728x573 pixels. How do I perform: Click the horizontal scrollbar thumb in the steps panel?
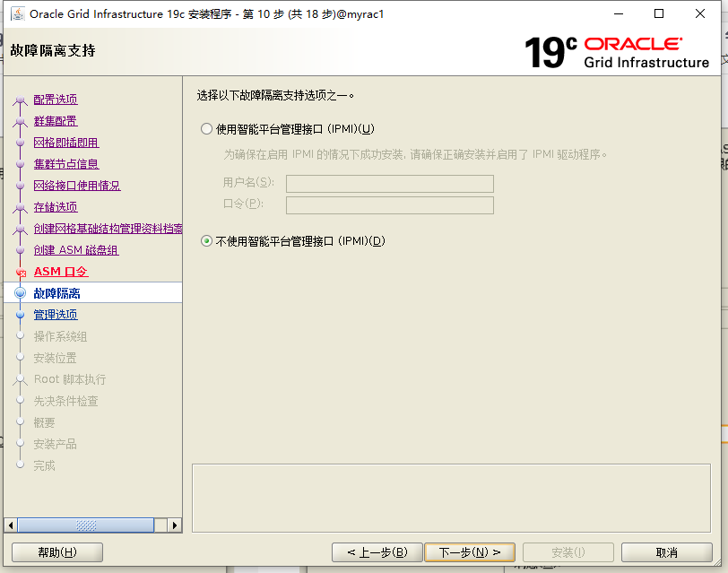(85, 525)
